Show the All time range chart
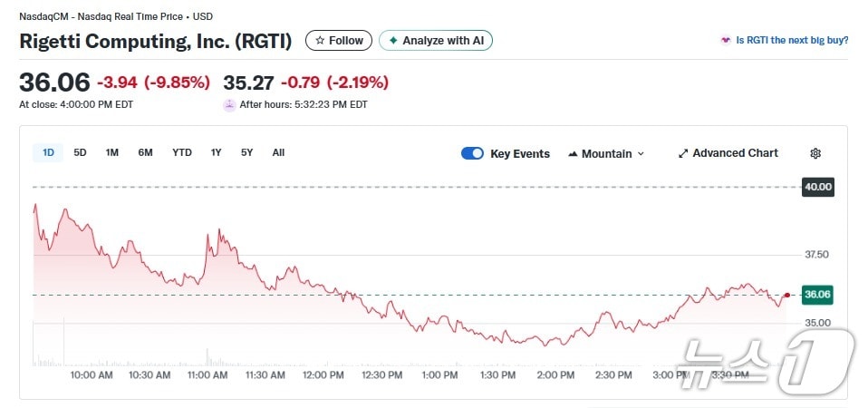Screen dimensions: 868x408 [278, 152]
